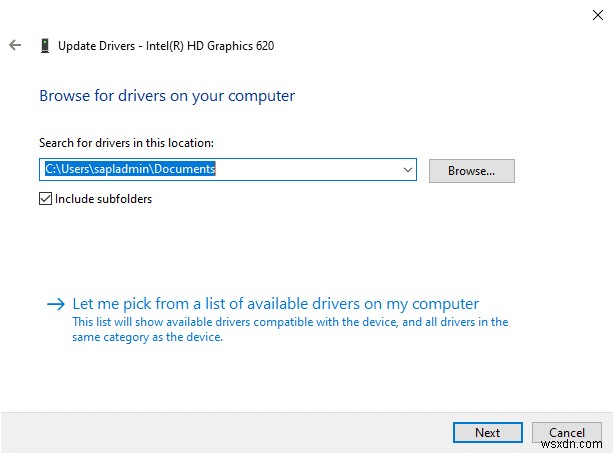Click the 'Include subfolders' label text

click(x=103, y=199)
